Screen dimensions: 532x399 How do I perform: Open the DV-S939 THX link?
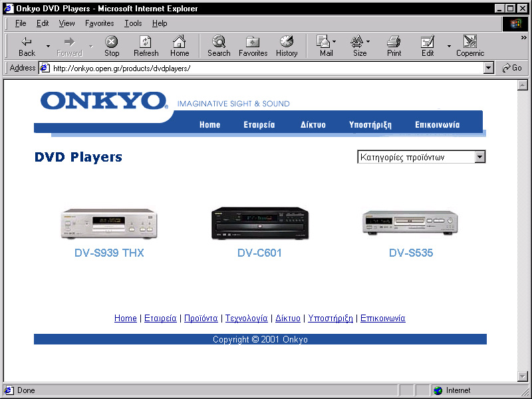pos(109,253)
